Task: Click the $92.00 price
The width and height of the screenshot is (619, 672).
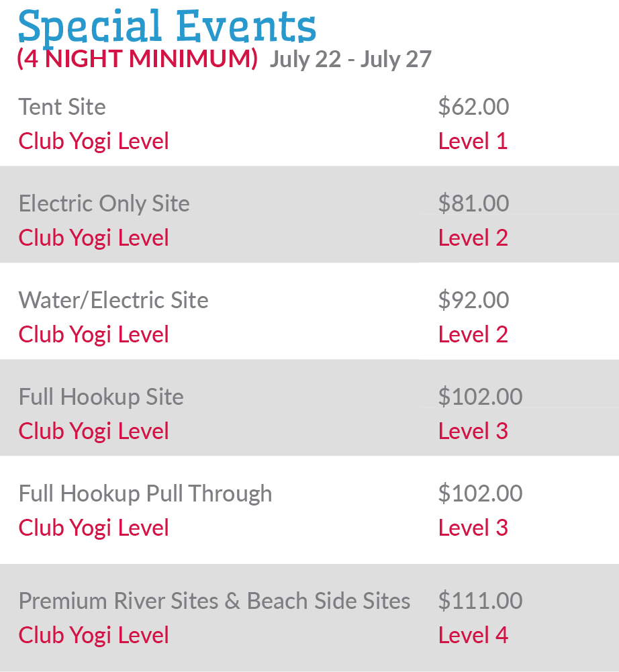Action: (473, 300)
